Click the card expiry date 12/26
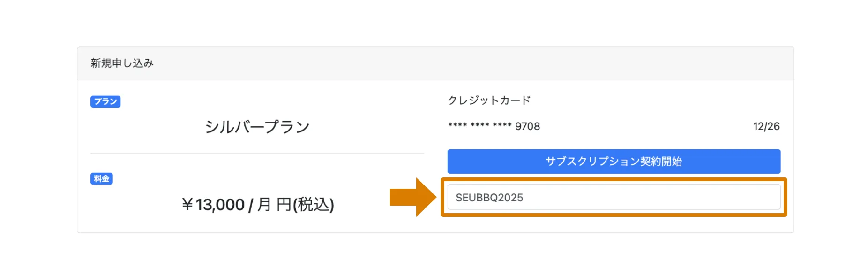 pyautogui.click(x=766, y=126)
